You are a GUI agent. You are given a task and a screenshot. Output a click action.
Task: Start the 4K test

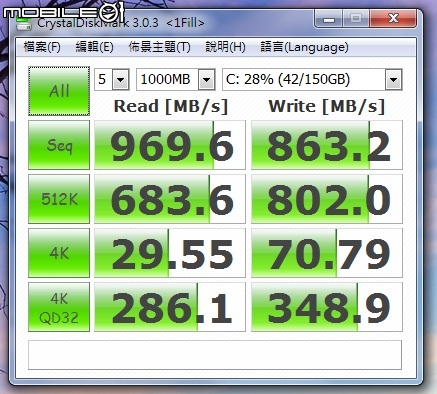[59, 253]
